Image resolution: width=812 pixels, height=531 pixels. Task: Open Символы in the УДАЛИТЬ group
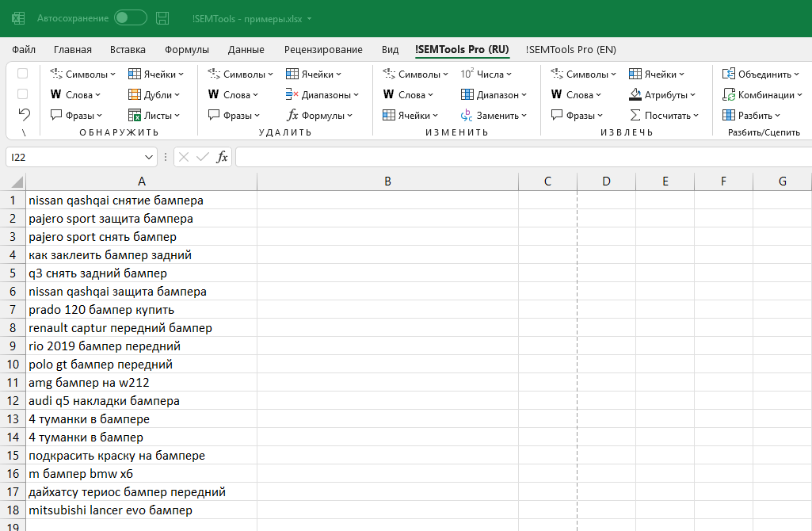coord(240,74)
